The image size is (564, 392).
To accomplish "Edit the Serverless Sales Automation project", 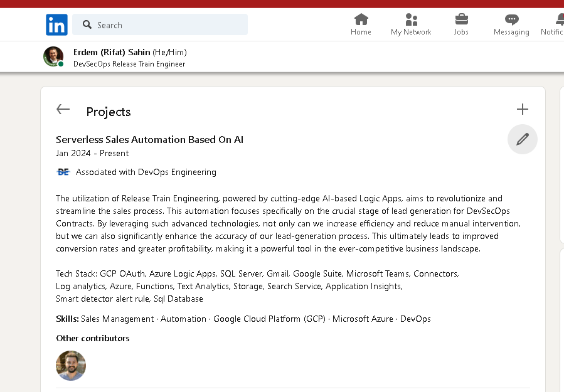I will click(x=522, y=139).
